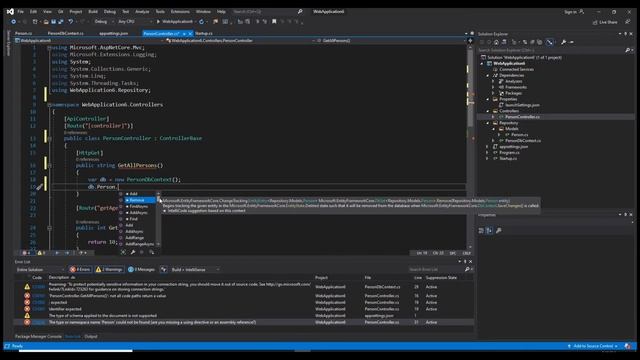Expand the Analyzers node
The height and width of the screenshot is (360, 640).
point(493,81)
